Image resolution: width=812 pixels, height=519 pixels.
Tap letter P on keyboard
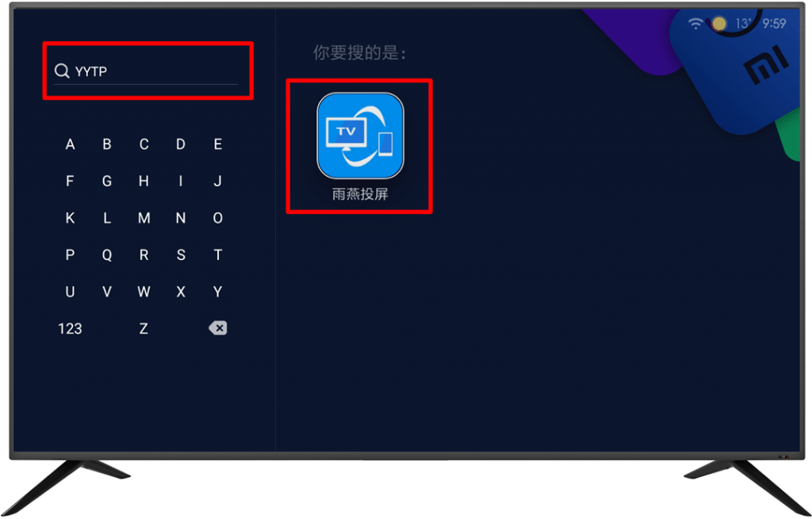coord(70,255)
